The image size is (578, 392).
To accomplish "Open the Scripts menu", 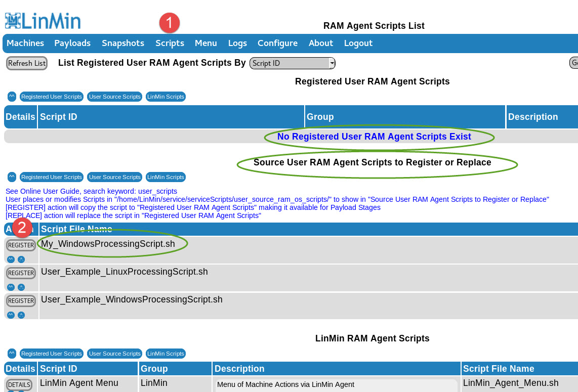I will click(x=170, y=43).
